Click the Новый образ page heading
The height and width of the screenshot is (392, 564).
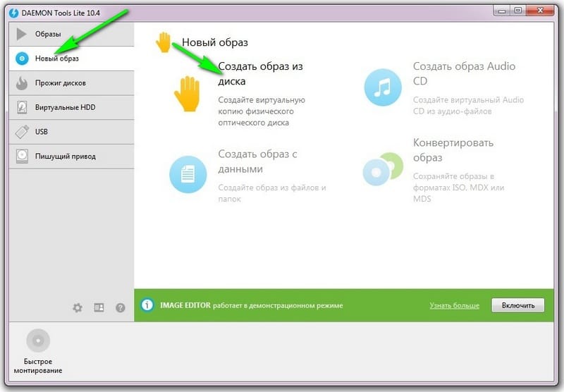coord(215,42)
